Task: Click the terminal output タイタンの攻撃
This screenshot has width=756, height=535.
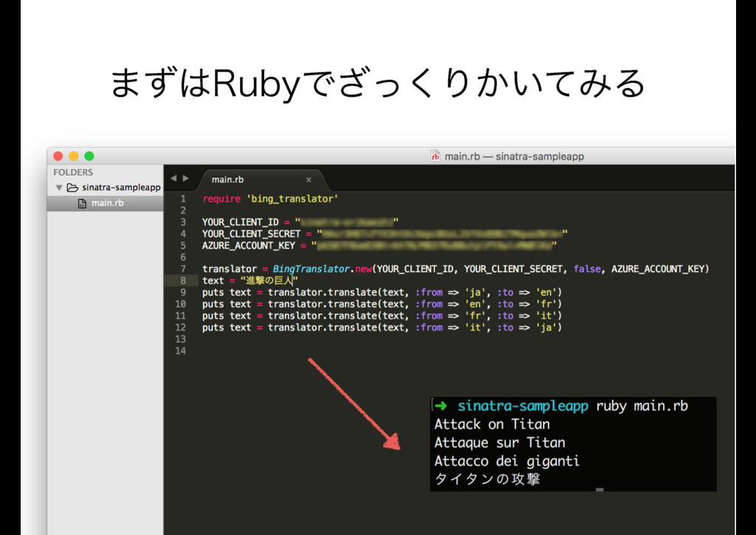Action: tap(487, 479)
